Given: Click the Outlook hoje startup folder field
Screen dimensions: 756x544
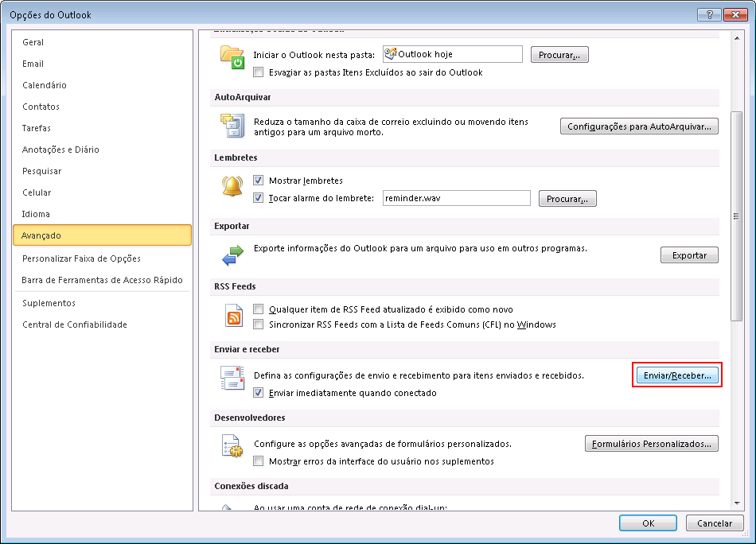Looking at the screenshot, I should [x=453, y=54].
